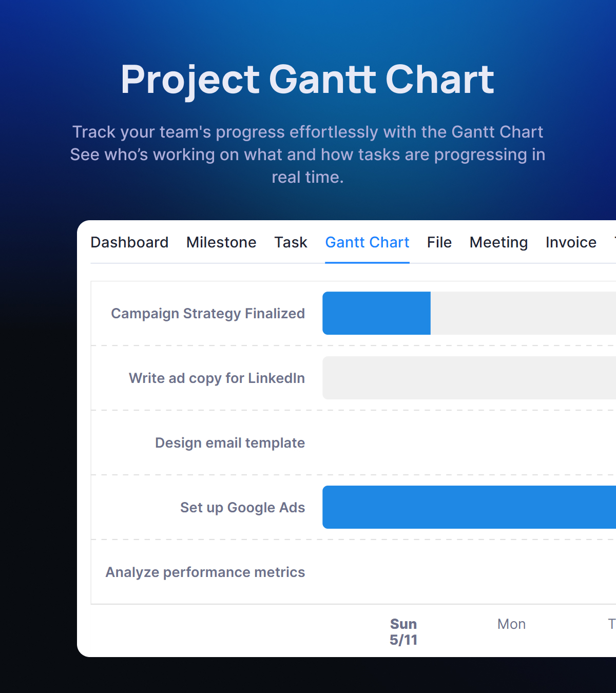Click the Project Gantt Chart heading
The image size is (616, 693).
pos(307,80)
